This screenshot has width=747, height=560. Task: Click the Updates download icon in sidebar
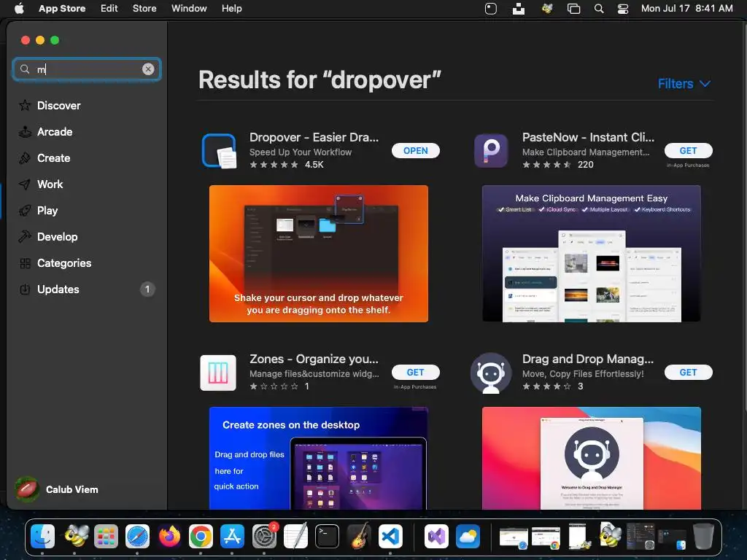pos(25,289)
